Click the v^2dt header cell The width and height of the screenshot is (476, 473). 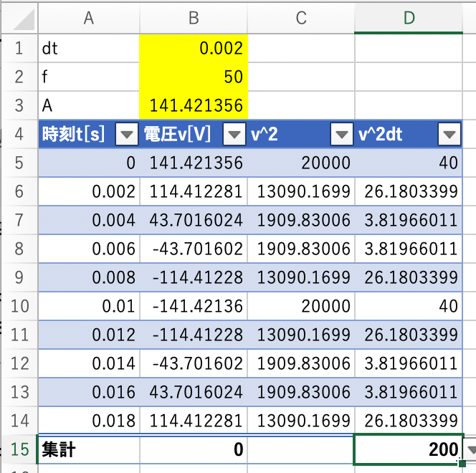pos(409,134)
